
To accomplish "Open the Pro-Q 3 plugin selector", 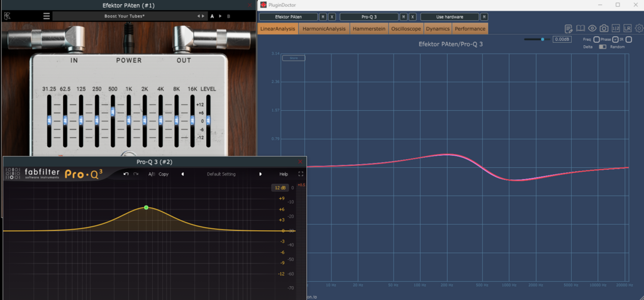I will 369,17.
